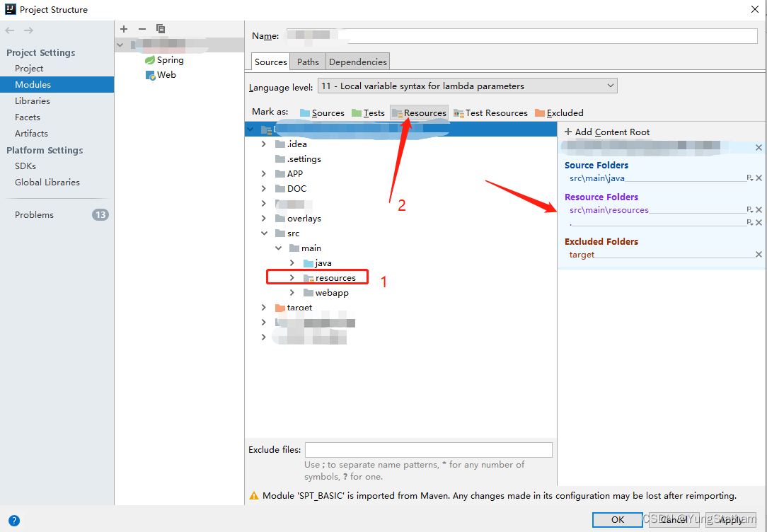The height and width of the screenshot is (532, 767).
Task: Collapse the main folder node
Action: pyautogui.click(x=278, y=248)
